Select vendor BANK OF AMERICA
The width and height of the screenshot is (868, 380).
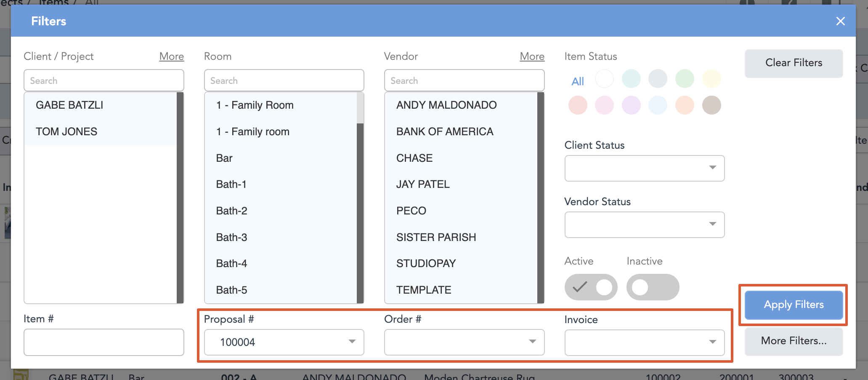click(461, 131)
